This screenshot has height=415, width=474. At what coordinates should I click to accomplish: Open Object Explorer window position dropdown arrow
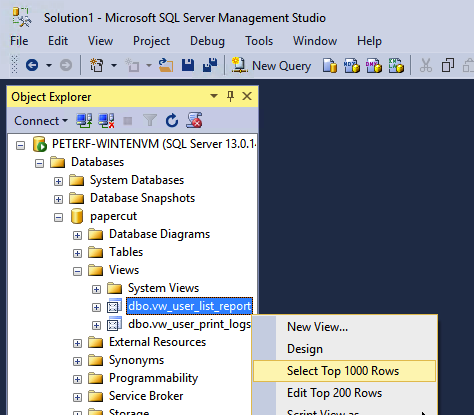click(214, 96)
